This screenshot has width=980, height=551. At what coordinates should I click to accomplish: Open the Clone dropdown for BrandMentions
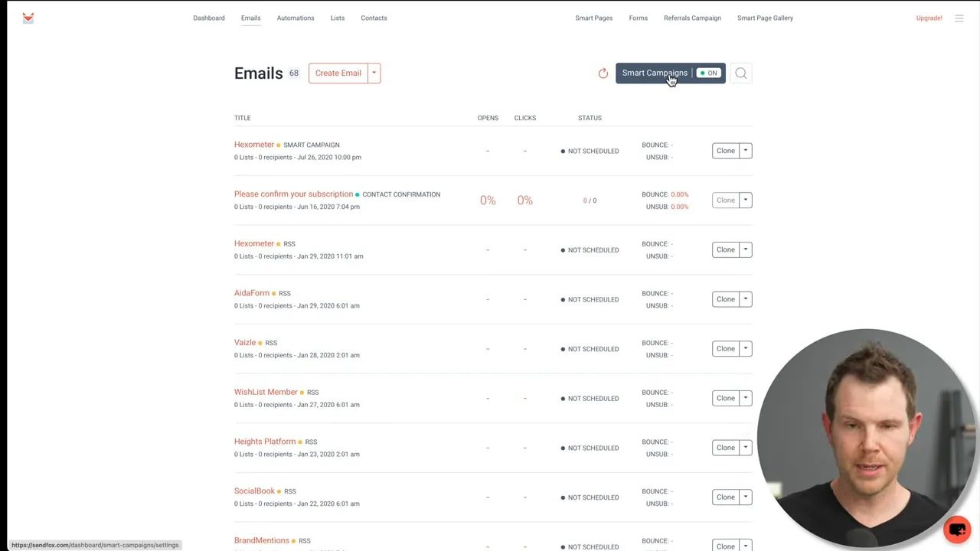tap(745, 546)
